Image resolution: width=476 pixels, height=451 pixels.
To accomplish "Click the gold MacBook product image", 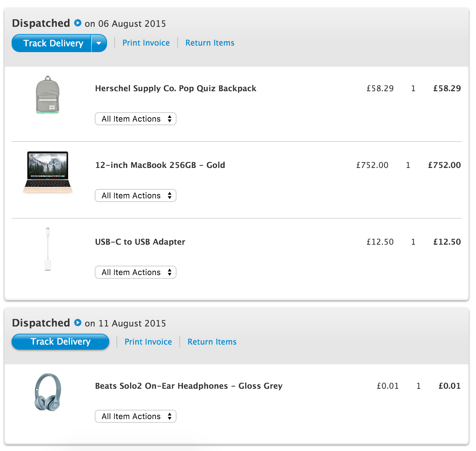I will point(48,172).
